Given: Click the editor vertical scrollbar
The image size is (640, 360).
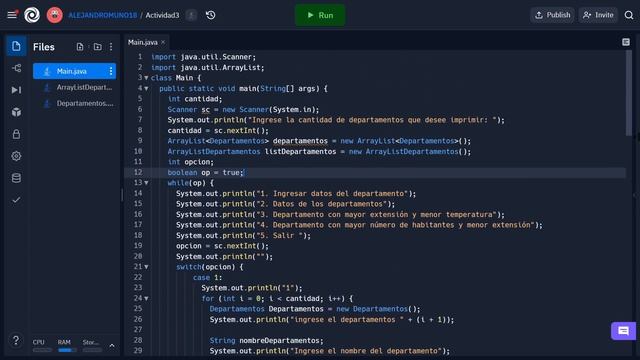Looking at the screenshot, I should coord(629,93).
